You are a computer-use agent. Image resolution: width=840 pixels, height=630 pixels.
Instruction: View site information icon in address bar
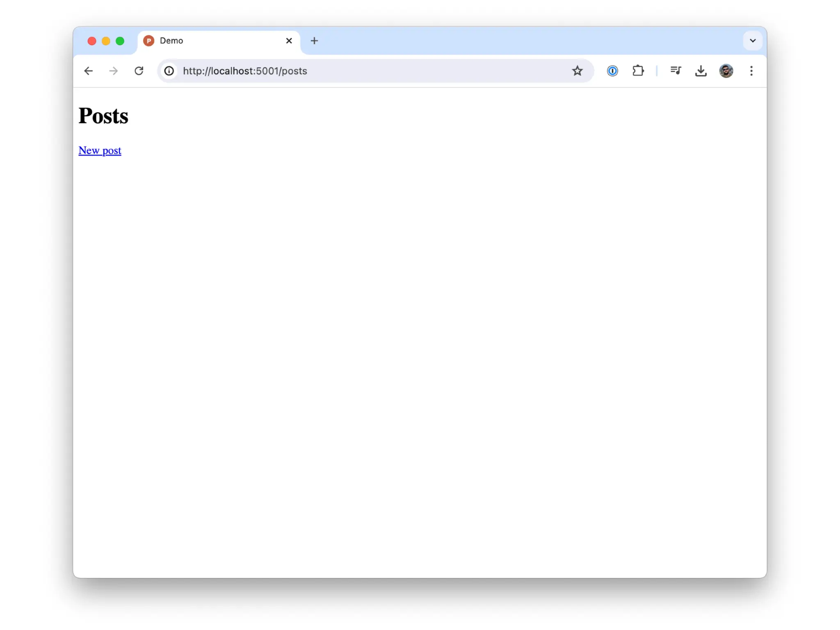tap(169, 71)
